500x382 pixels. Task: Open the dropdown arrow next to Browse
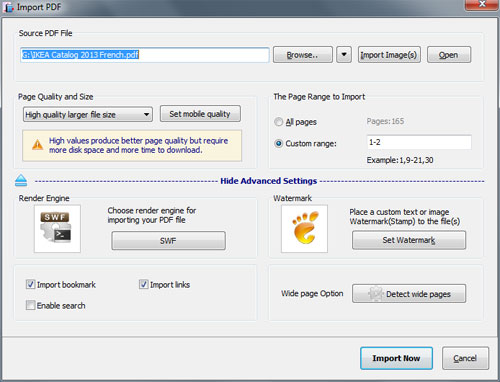(344, 54)
